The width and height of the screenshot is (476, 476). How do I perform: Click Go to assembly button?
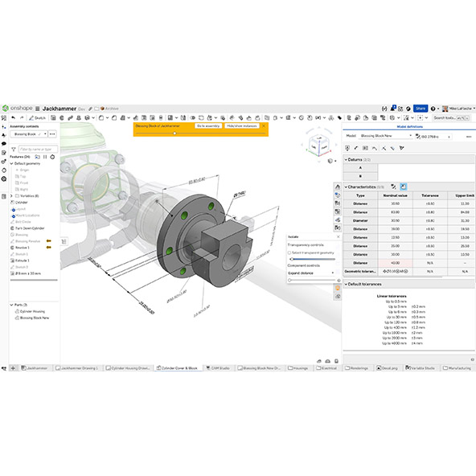point(208,125)
